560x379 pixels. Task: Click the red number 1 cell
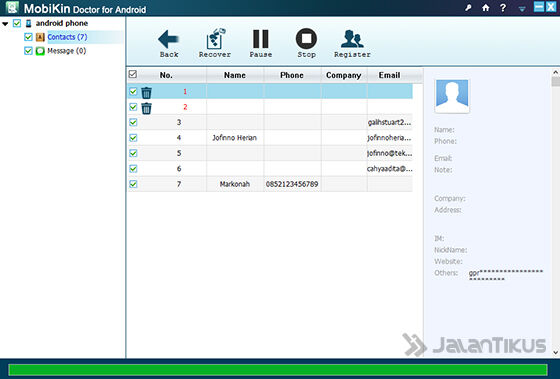pos(185,91)
